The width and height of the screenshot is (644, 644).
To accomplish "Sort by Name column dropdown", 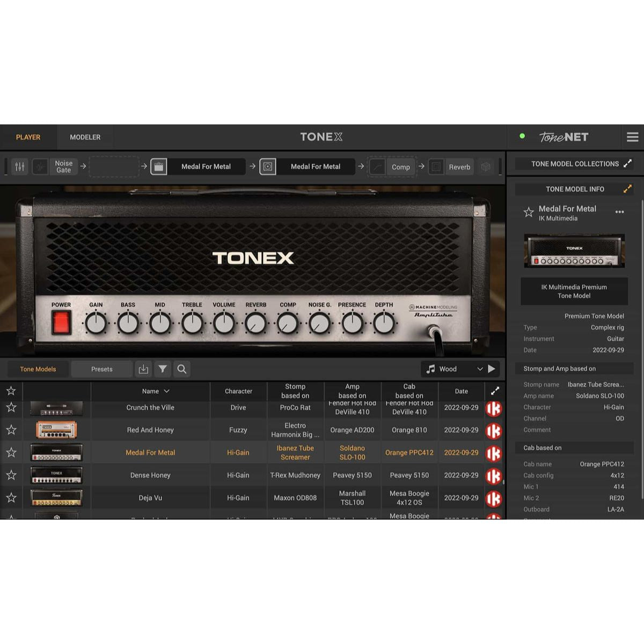I will tap(156, 391).
